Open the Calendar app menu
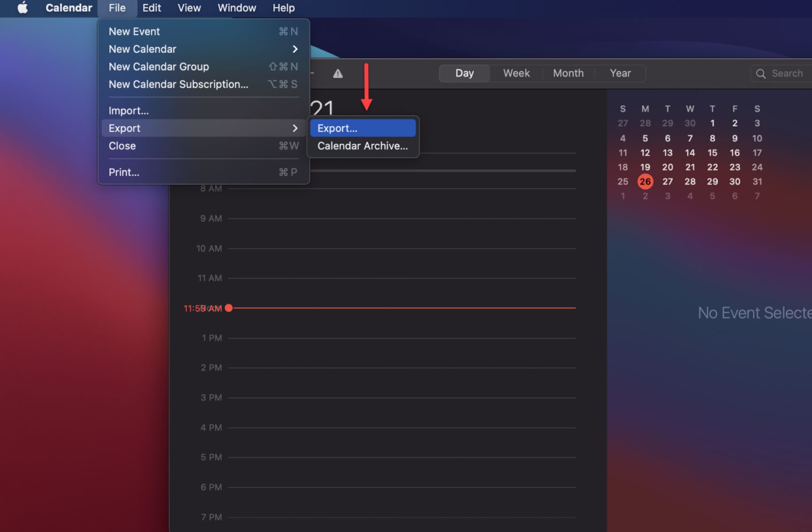The width and height of the screenshot is (812, 532). point(69,8)
